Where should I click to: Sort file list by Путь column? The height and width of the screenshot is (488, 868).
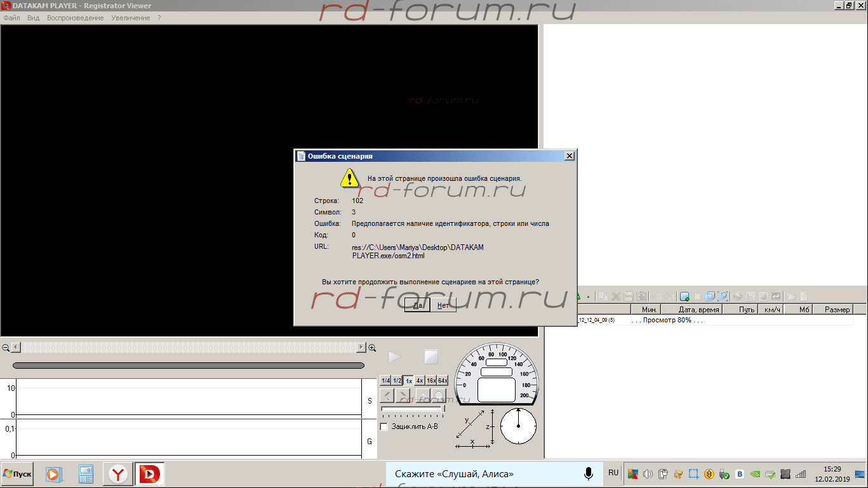coord(740,310)
